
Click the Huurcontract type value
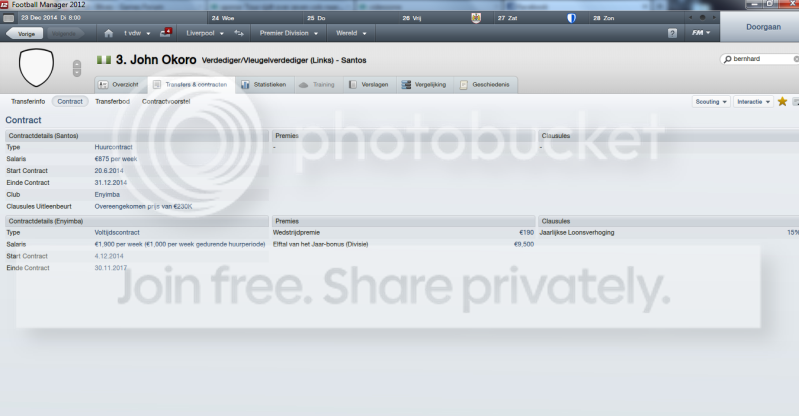click(113, 147)
